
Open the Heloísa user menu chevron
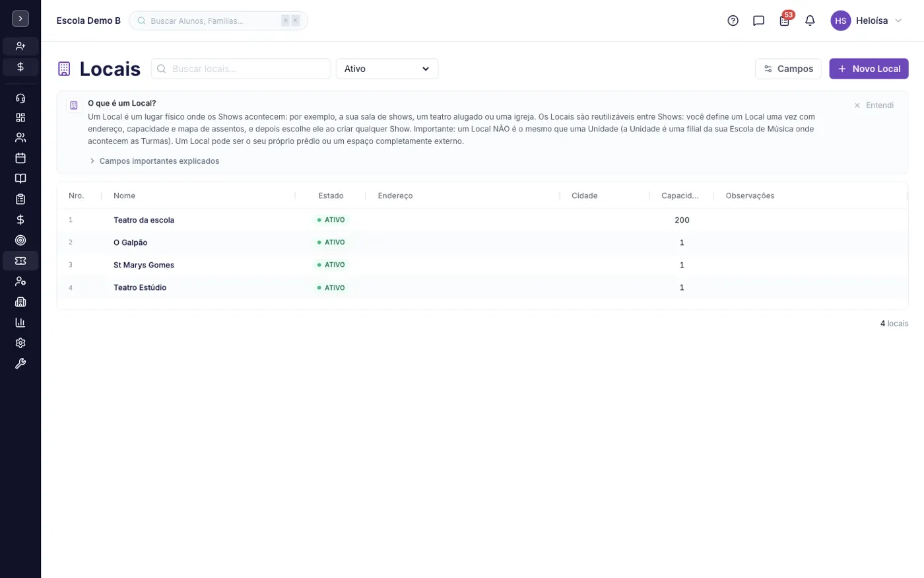898,20
